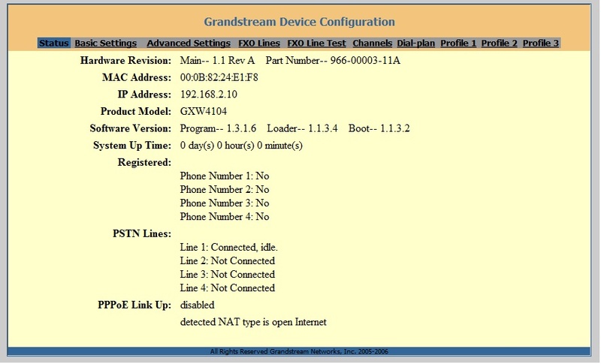Image resolution: width=601 pixels, height=364 pixels.
Task: Click the MAC address value 00:0B:82:24:E1:F8
Action: click(219, 77)
